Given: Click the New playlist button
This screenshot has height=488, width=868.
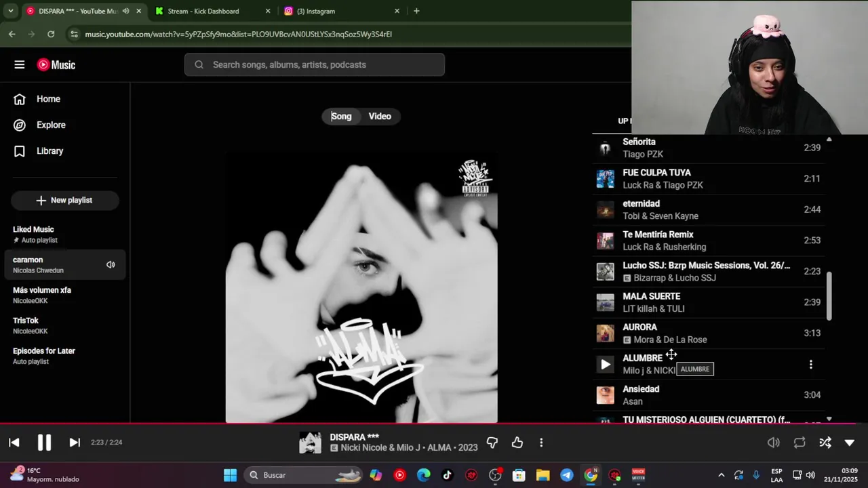Looking at the screenshot, I should click(x=64, y=201).
